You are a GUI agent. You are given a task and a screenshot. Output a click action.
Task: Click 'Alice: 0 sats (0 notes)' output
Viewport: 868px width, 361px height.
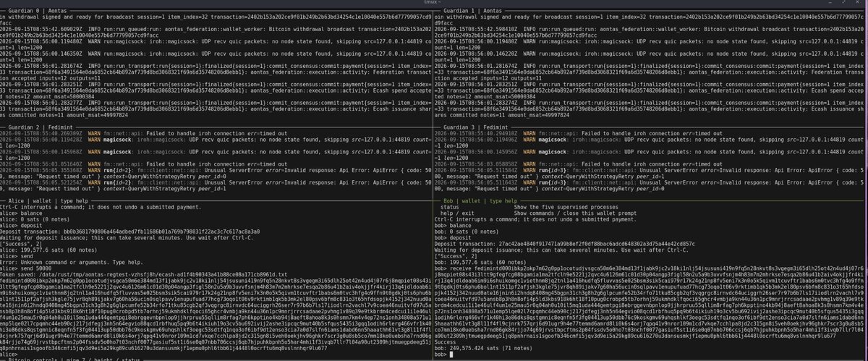pos(34,218)
